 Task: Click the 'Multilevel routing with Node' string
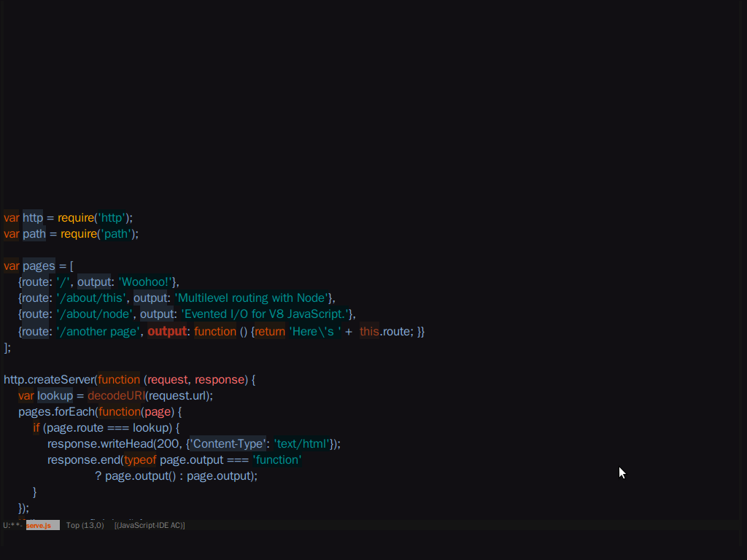[x=252, y=298]
